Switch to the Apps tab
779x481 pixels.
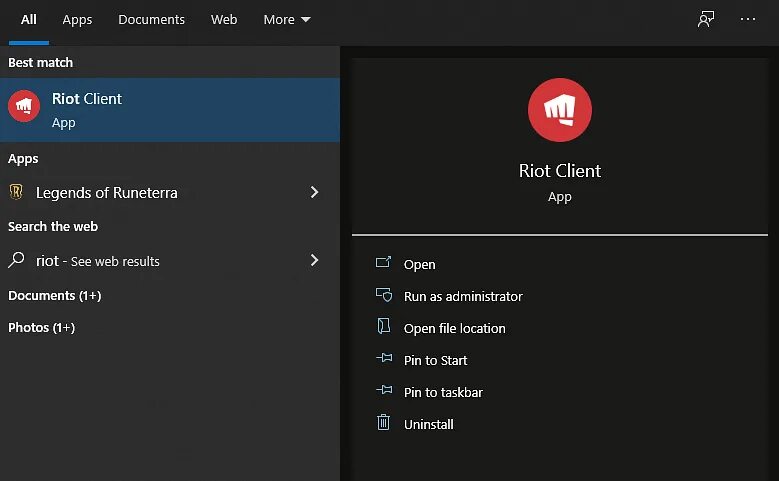[77, 19]
